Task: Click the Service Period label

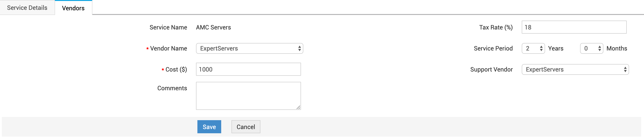Action: 493,48
